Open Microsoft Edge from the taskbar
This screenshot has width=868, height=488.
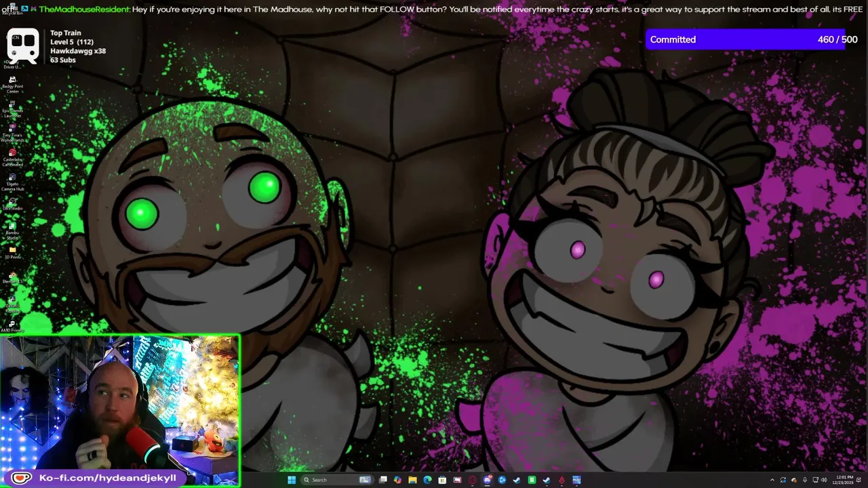click(x=427, y=480)
